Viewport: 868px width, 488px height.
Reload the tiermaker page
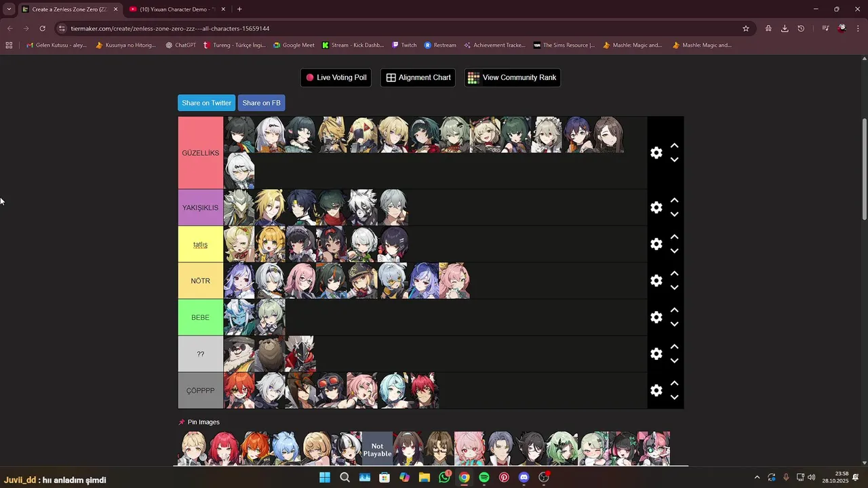(x=42, y=28)
